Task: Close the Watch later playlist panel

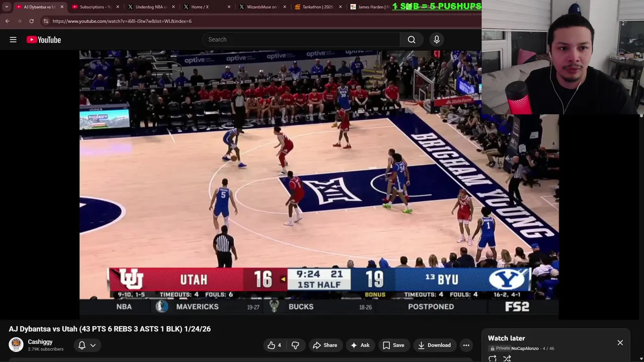Action: [x=620, y=343]
